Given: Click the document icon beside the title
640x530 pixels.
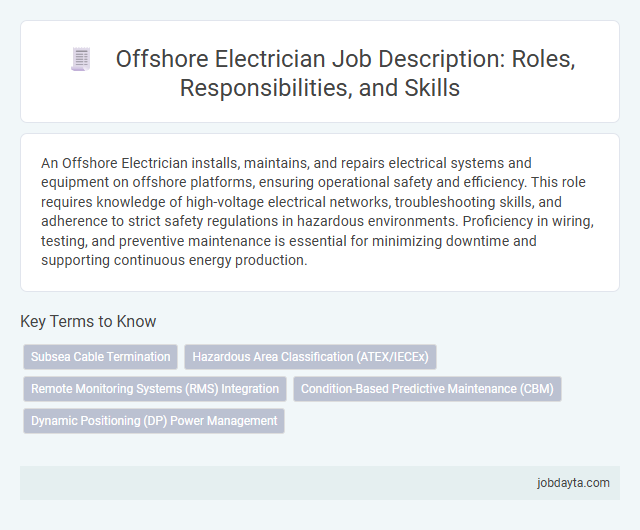Looking at the screenshot, I should point(81,59).
